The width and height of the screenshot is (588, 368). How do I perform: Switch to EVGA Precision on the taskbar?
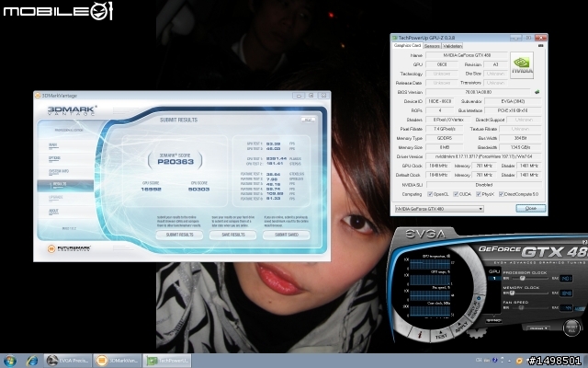(x=68, y=361)
